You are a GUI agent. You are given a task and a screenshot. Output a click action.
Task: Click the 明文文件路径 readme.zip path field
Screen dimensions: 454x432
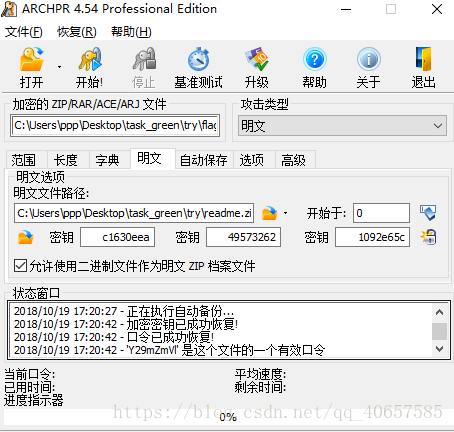click(x=134, y=213)
